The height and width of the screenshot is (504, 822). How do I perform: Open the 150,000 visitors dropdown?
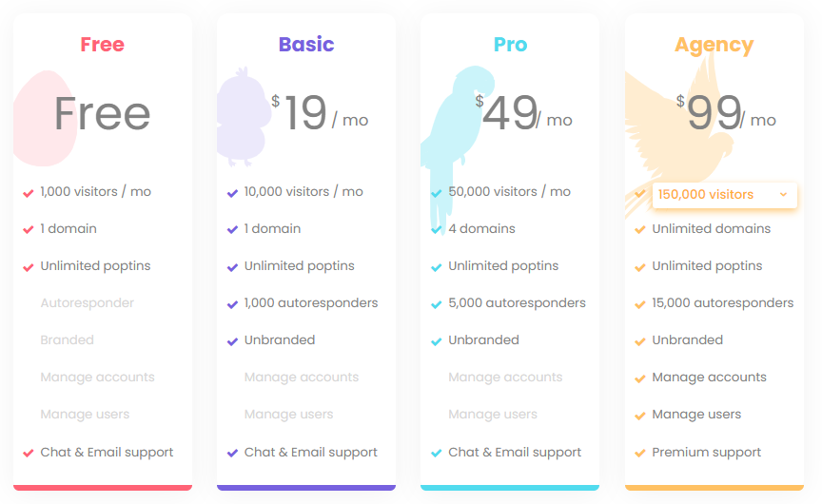point(725,195)
